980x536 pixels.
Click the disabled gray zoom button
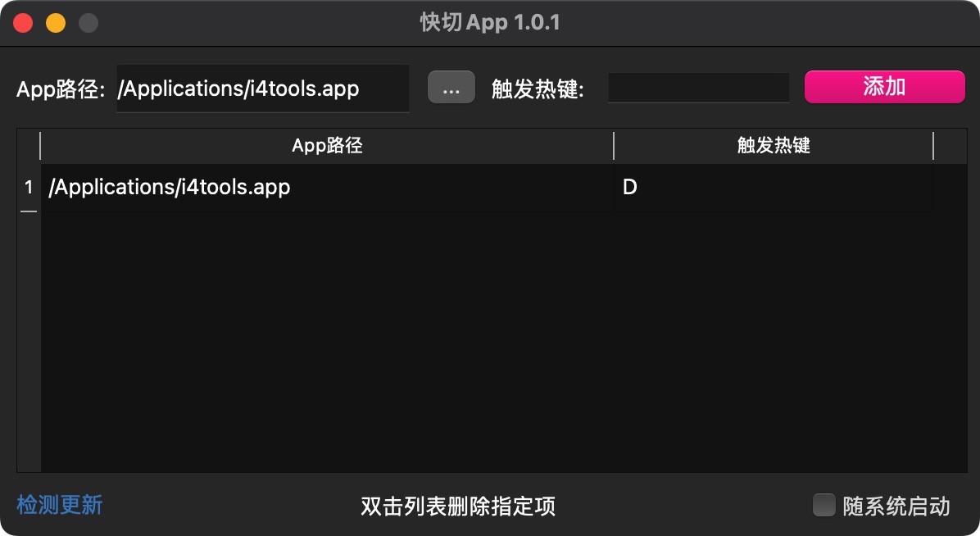point(88,23)
